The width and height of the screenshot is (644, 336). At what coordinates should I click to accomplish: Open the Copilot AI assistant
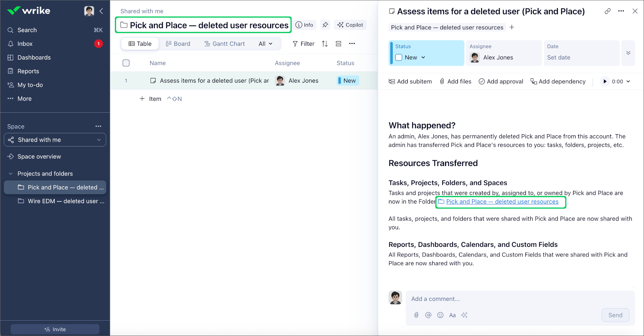point(350,25)
